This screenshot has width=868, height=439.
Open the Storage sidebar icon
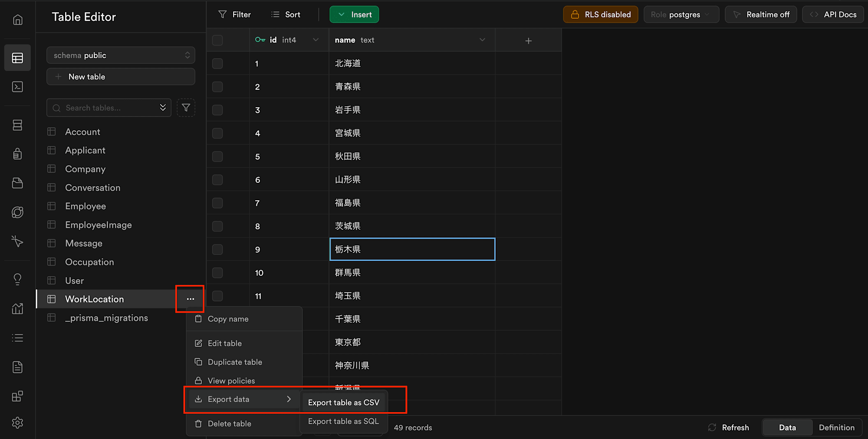(17, 183)
